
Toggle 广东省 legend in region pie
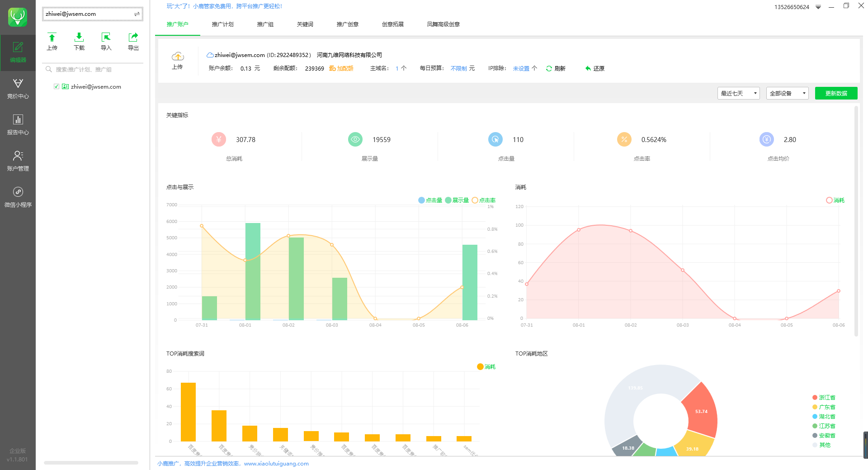tap(824, 407)
